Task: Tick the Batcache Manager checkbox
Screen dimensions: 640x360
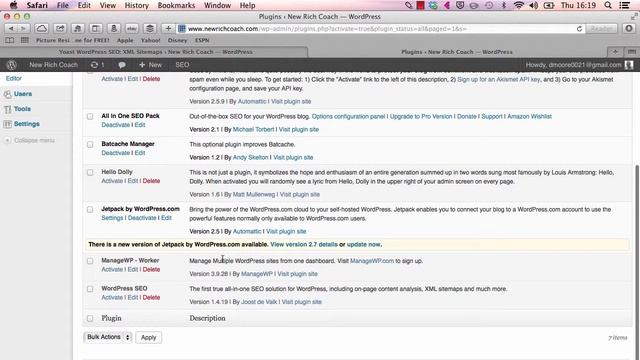Action: (90, 144)
